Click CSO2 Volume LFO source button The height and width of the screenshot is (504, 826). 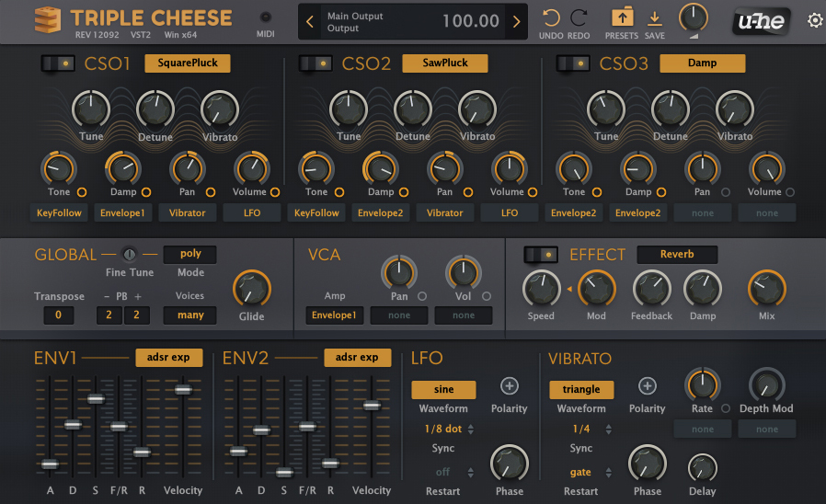(510, 212)
